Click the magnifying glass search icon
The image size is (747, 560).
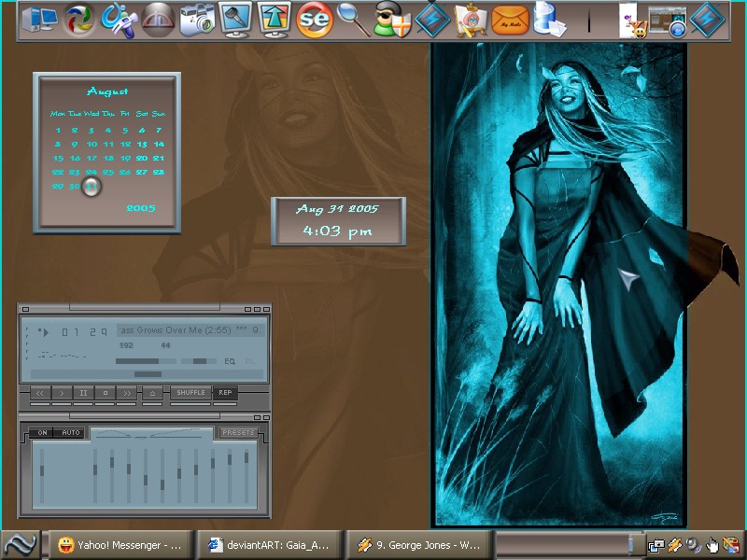point(353,20)
